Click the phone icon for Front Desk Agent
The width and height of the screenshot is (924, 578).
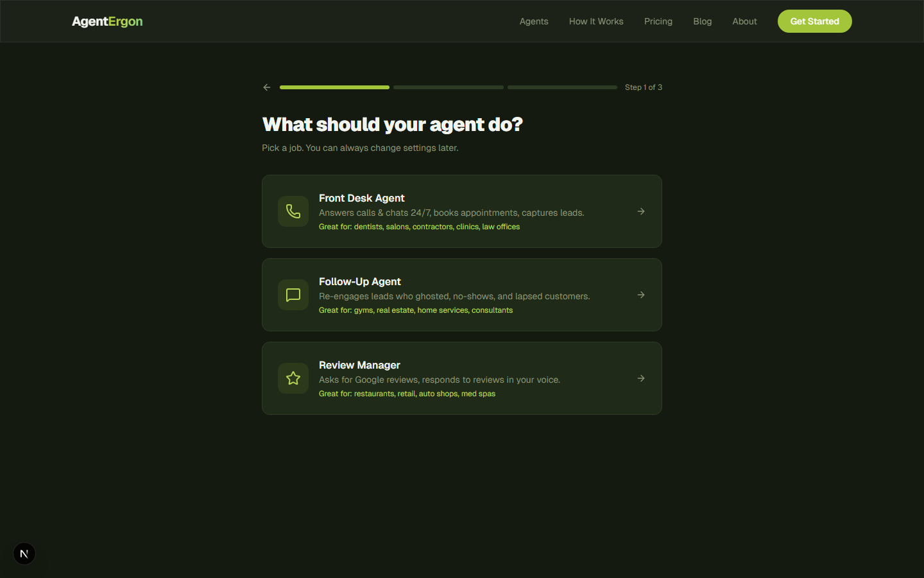point(293,211)
